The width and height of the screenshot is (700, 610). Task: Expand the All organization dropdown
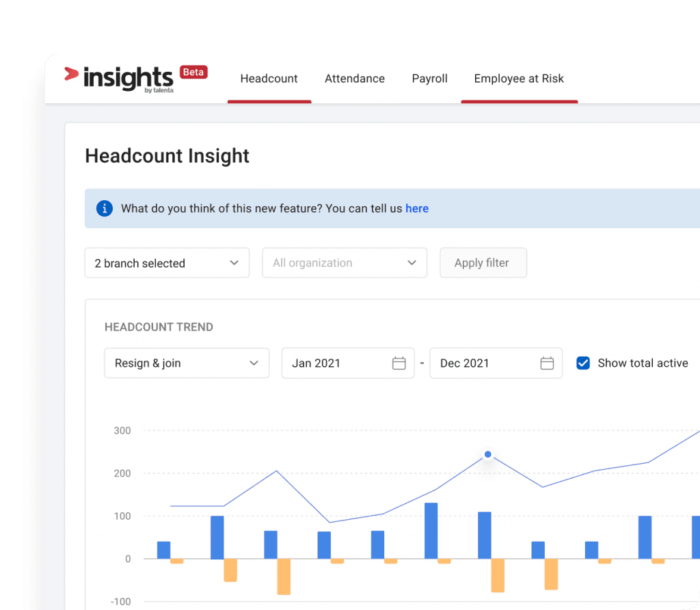tap(345, 262)
